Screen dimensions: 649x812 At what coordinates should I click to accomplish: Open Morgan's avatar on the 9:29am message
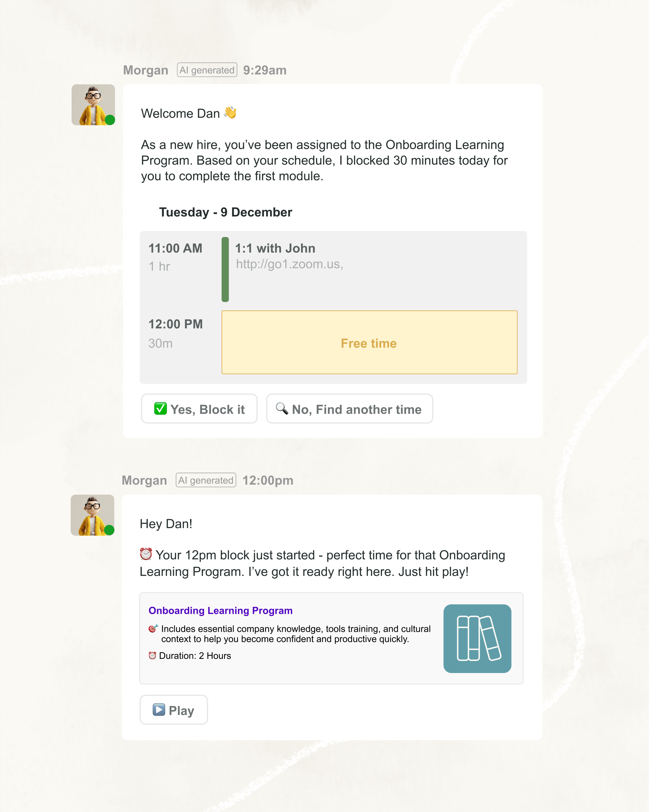point(93,105)
